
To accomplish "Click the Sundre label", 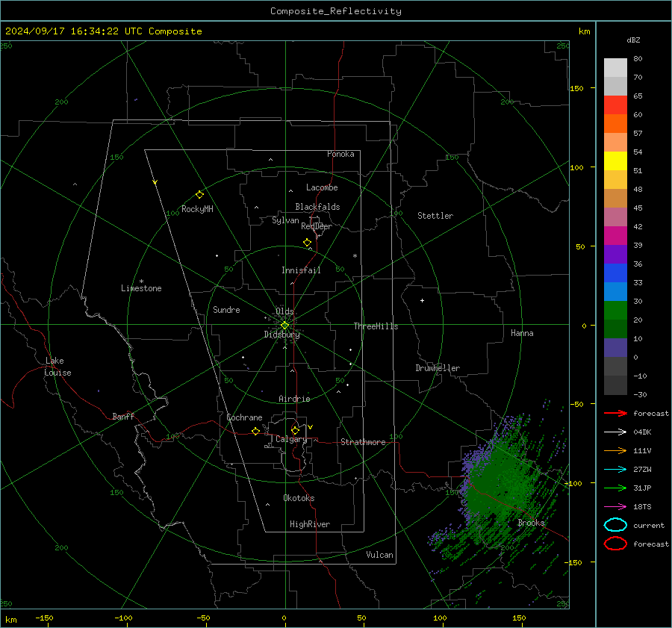I will tap(226, 309).
